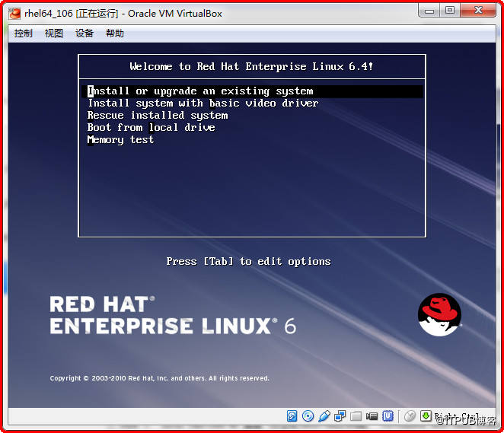Click the VirtualBox window title icon

(x=14, y=14)
